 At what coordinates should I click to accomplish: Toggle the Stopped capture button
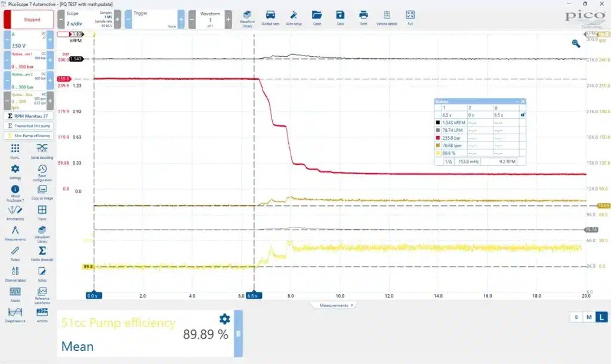tap(29, 20)
